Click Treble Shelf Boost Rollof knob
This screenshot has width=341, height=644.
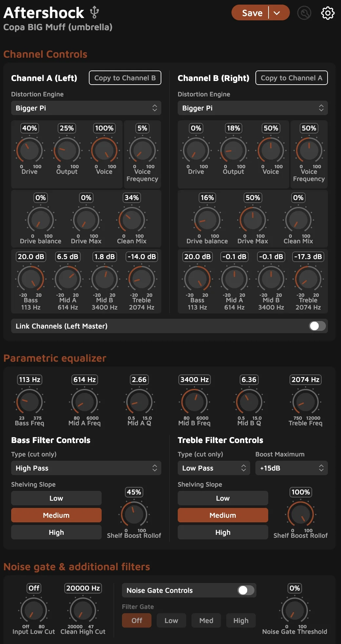tap(301, 514)
